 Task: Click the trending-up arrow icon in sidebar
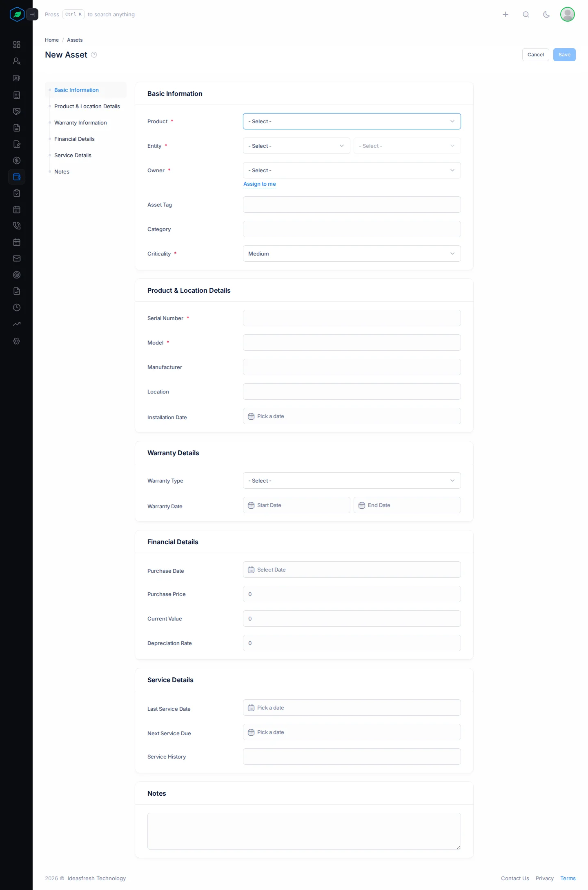(x=17, y=324)
